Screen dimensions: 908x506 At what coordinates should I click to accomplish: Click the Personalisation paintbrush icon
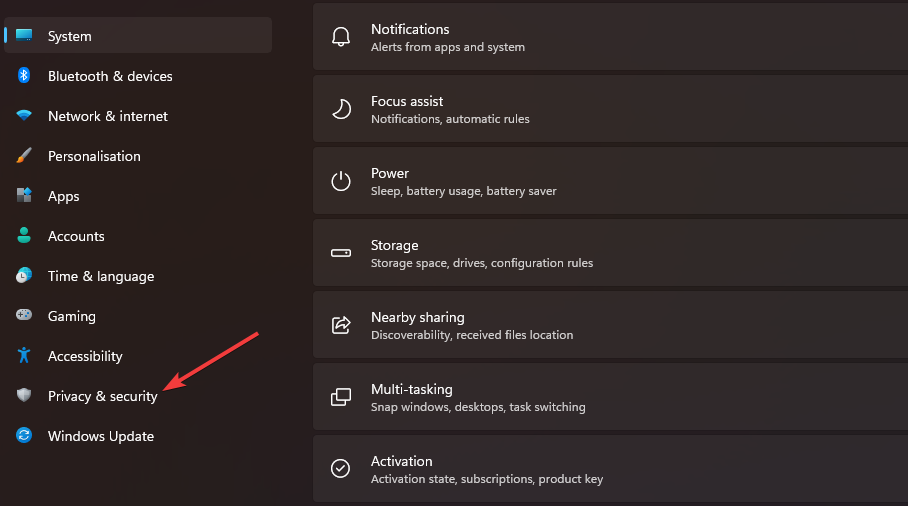pos(24,156)
